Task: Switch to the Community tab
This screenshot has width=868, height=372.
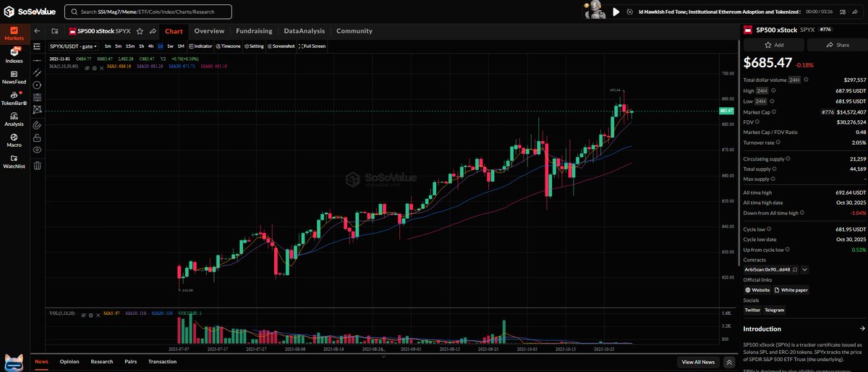Action: point(354,31)
